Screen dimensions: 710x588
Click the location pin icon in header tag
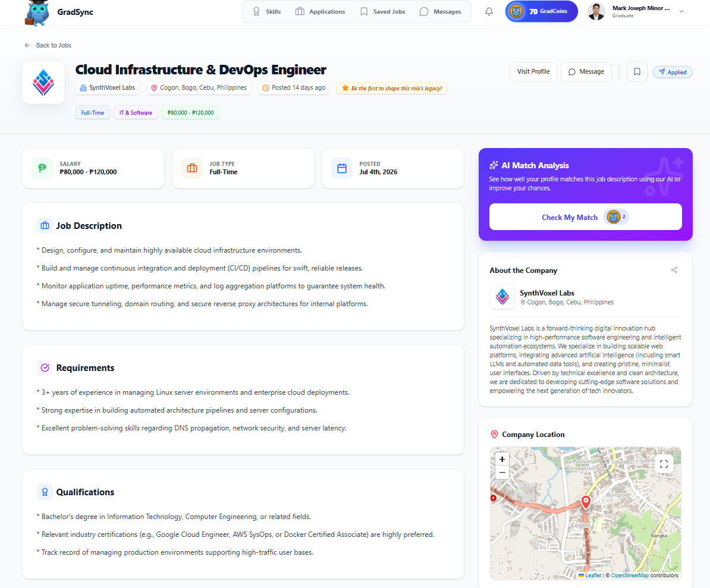154,88
